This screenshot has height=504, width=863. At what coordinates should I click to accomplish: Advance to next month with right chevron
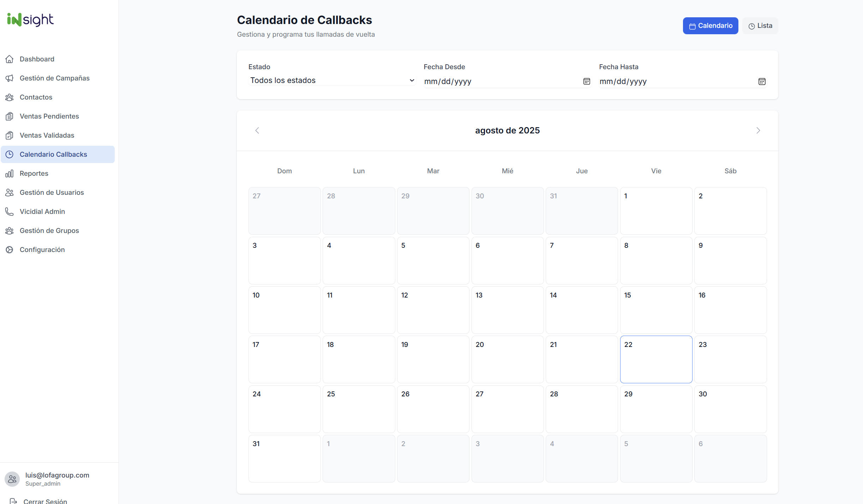click(x=758, y=130)
